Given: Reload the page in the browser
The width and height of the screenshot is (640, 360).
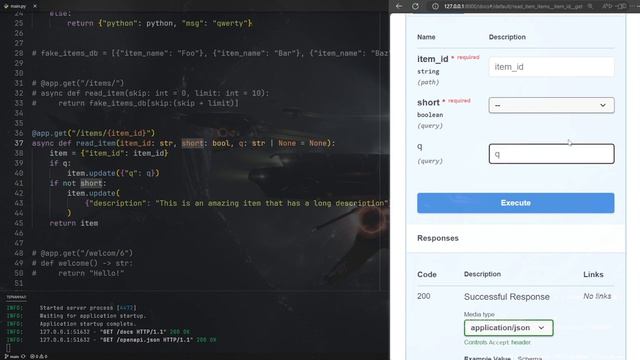Looking at the screenshot, I should point(415,6).
